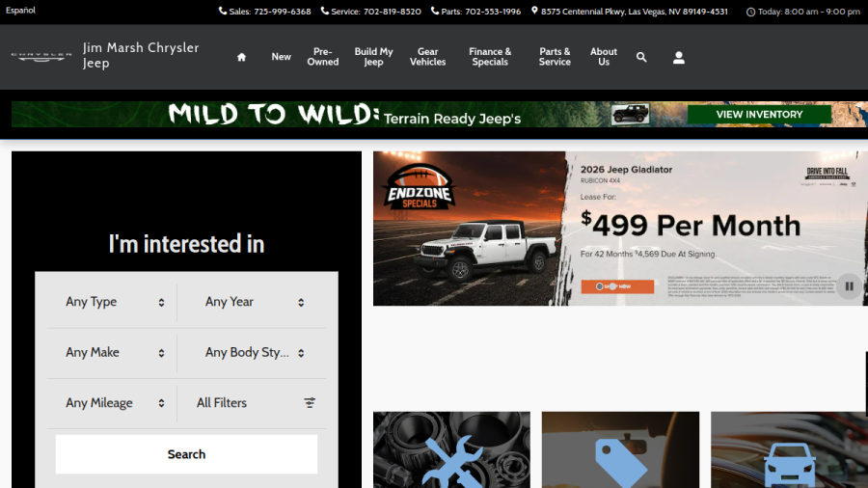Click the All Filters sliders icon

pos(310,403)
